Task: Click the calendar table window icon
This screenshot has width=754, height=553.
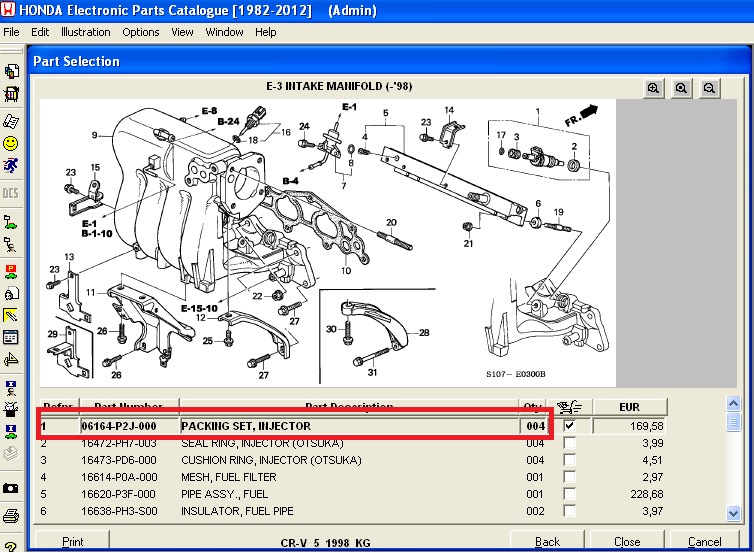Action: point(11,337)
